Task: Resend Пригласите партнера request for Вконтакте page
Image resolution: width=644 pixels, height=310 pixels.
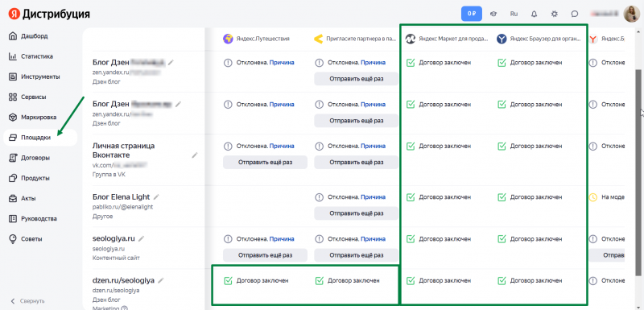Action: pyautogui.click(x=356, y=162)
